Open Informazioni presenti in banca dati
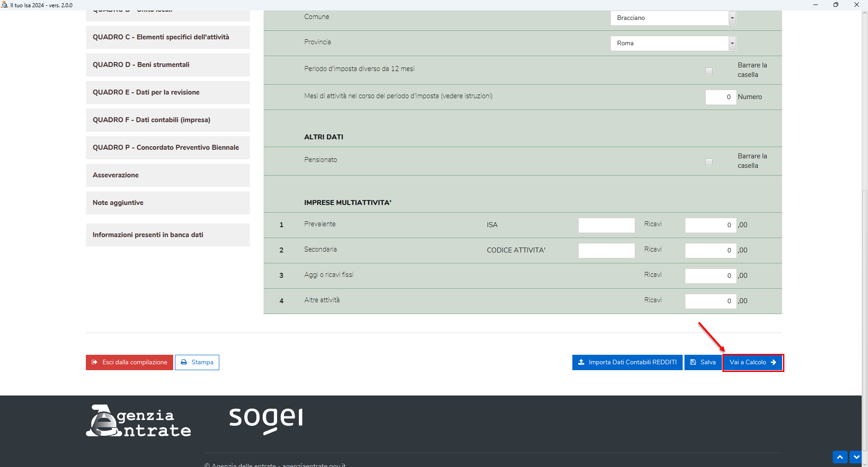868x467 pixels. (x=168, y=235)
